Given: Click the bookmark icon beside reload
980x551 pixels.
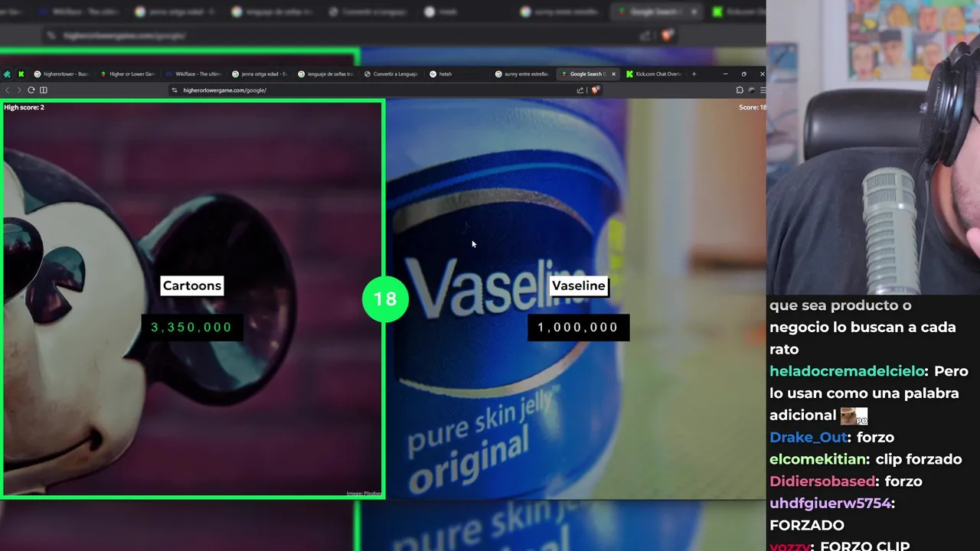Looking at the screenshot, I should point(44,90).
